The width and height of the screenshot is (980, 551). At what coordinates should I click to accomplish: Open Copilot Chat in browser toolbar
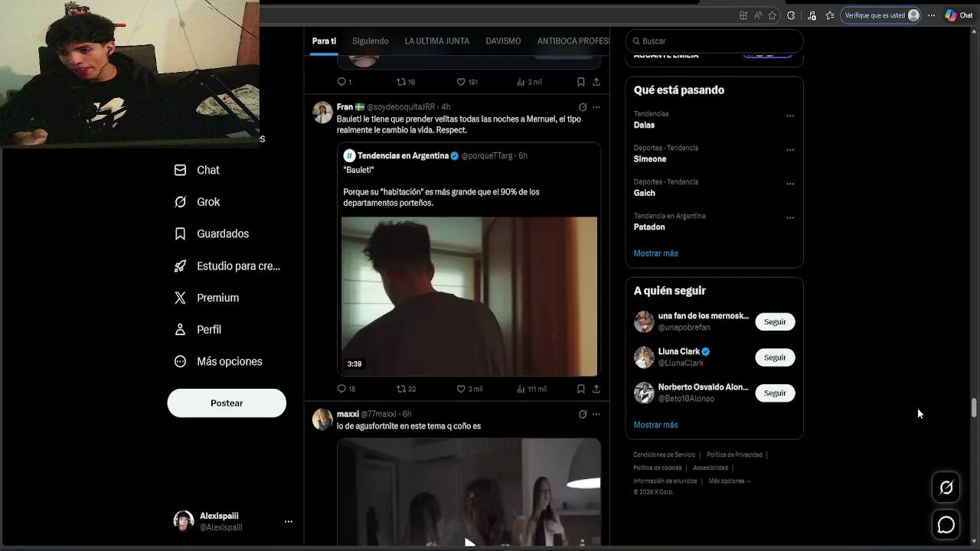pyautogui.click(x=959, y=15)
